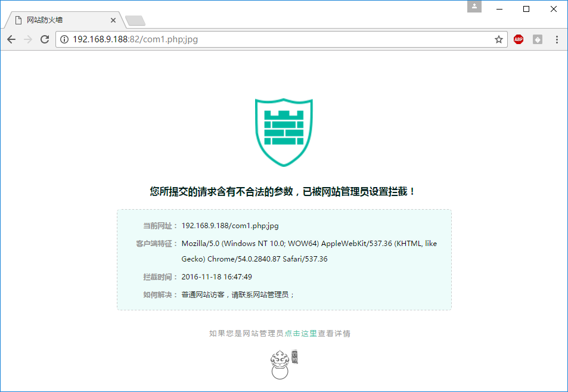
Task: Click the green firewall shield logo
Action: (284, 132)
